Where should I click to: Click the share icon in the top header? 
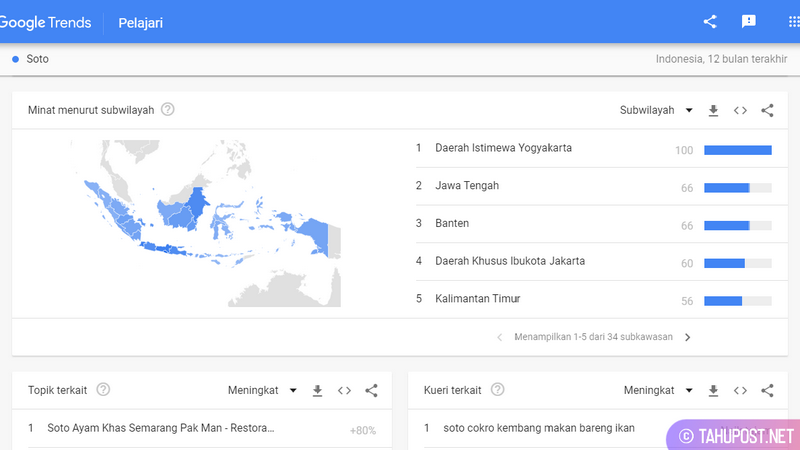tap(710, 21)
